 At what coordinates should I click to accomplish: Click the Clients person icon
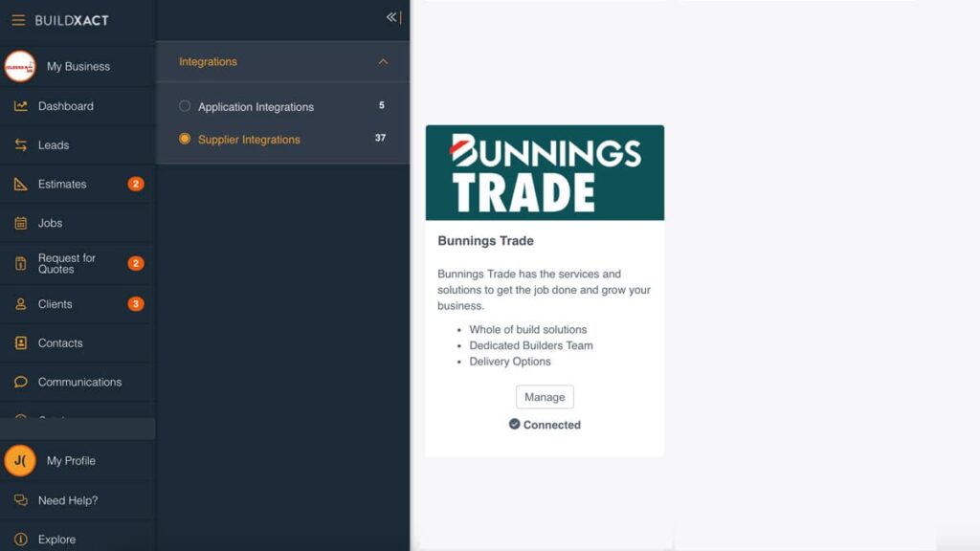(21, 304)
